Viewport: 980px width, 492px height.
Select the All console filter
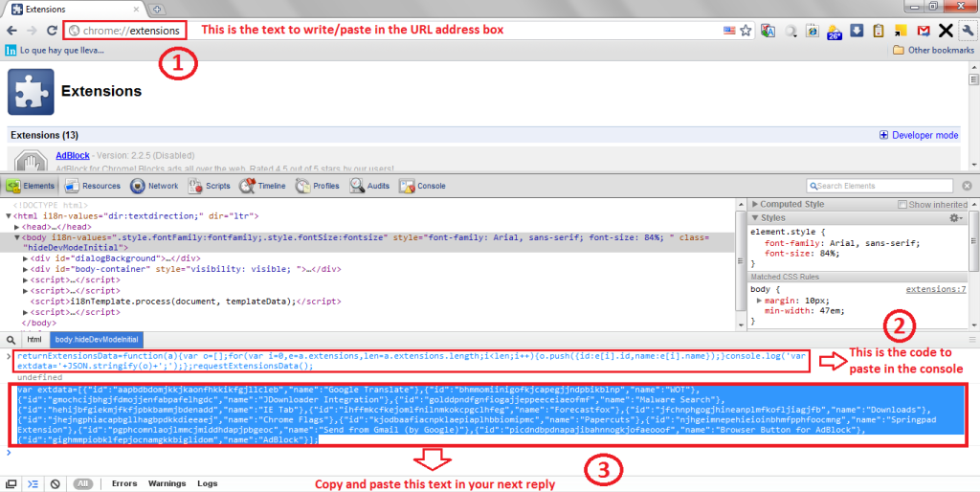82,484
